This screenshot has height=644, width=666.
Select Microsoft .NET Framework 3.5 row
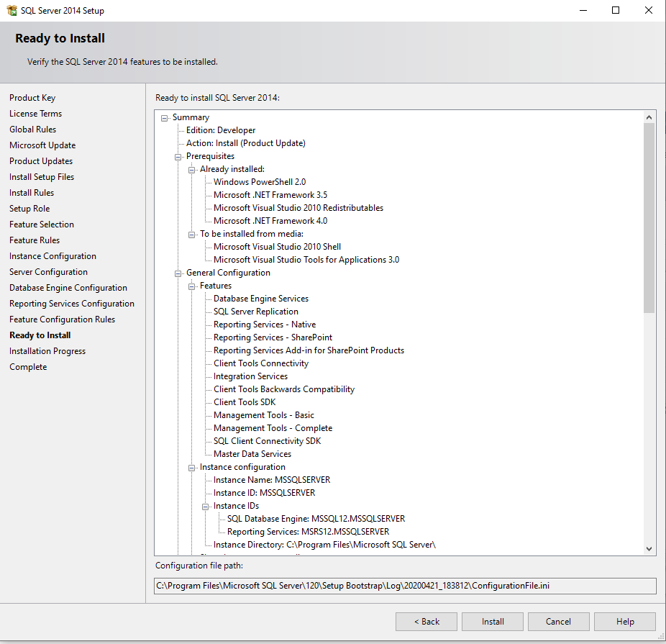coord(270,195)
